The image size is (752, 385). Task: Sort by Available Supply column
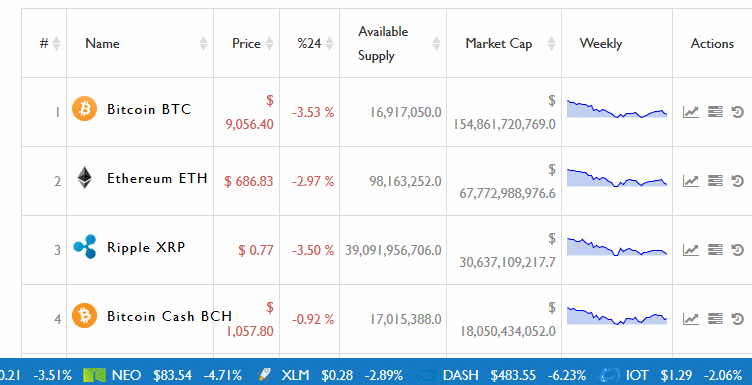(393, 43)
